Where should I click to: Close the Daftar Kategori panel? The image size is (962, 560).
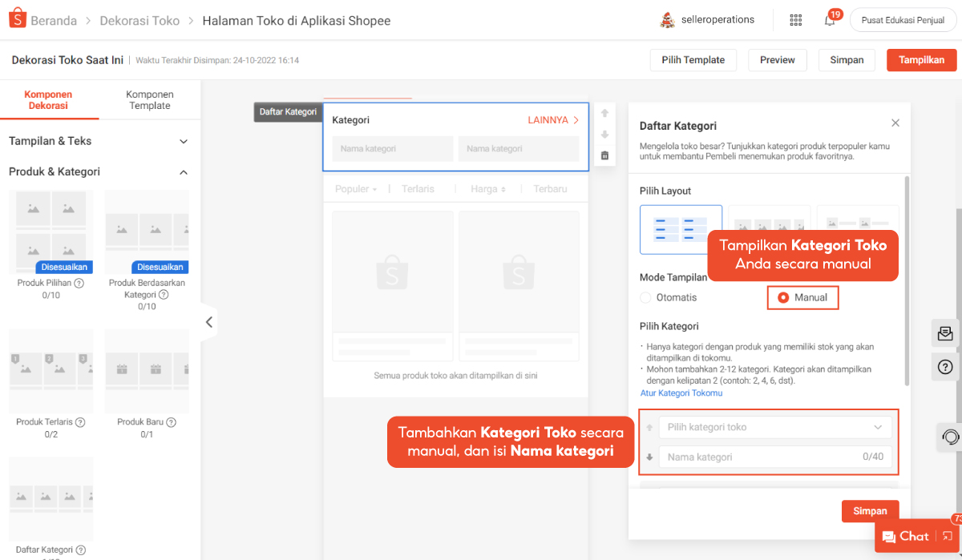point(895,123)
